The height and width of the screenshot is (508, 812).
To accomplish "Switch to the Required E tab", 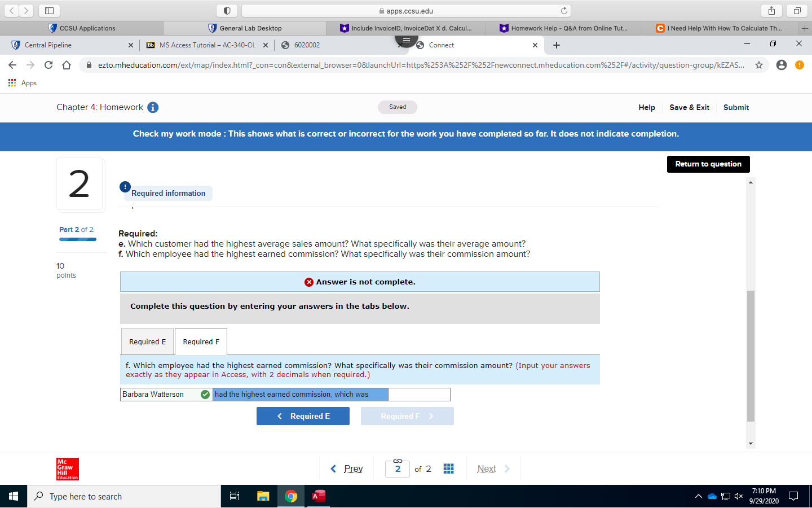I will [147, 341].
